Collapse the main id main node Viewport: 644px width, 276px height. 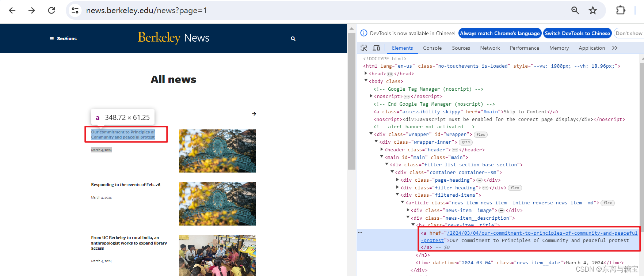(x=382, y=157)
